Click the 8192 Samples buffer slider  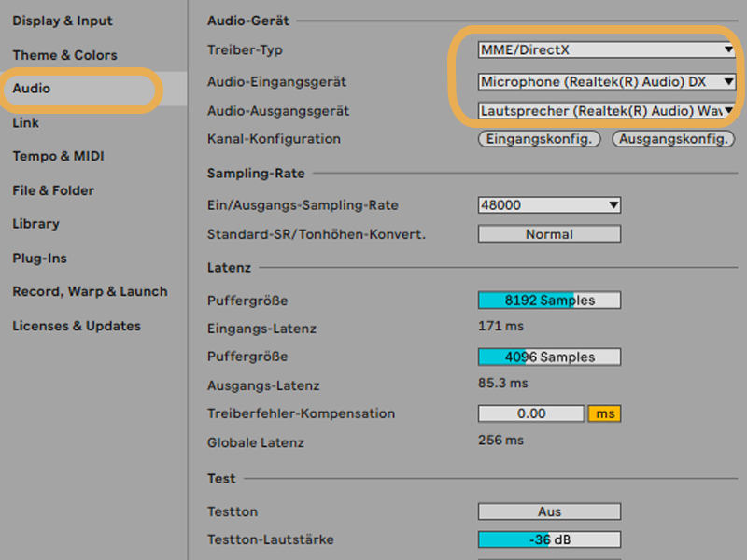pos(549,300)
